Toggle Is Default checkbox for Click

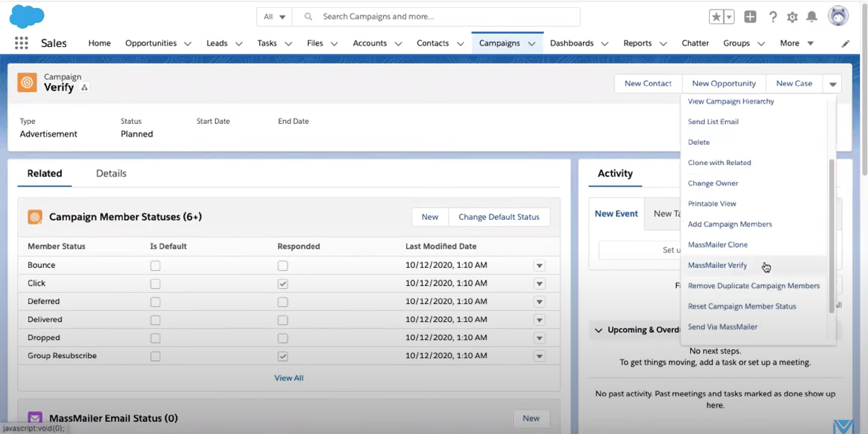point(155,284)
